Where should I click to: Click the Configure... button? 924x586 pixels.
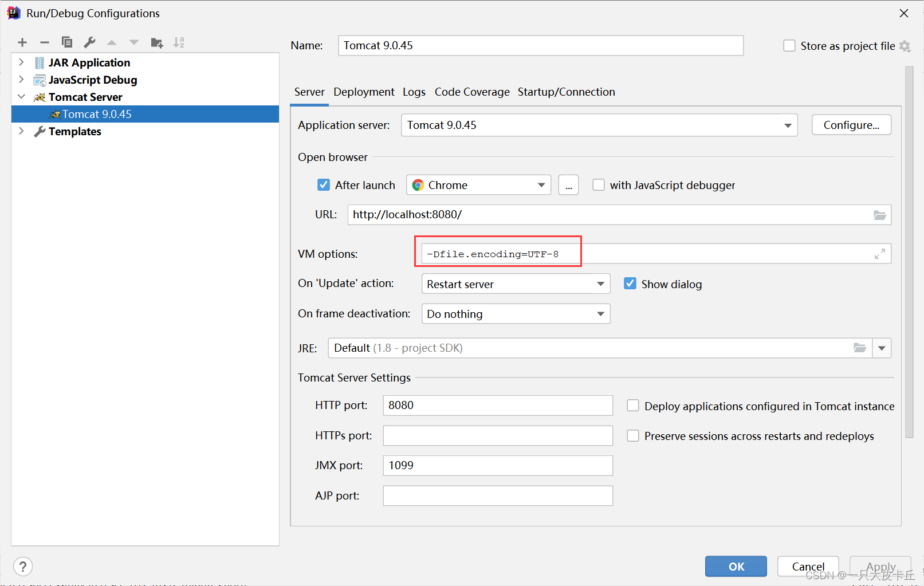(x=851, y=125)
